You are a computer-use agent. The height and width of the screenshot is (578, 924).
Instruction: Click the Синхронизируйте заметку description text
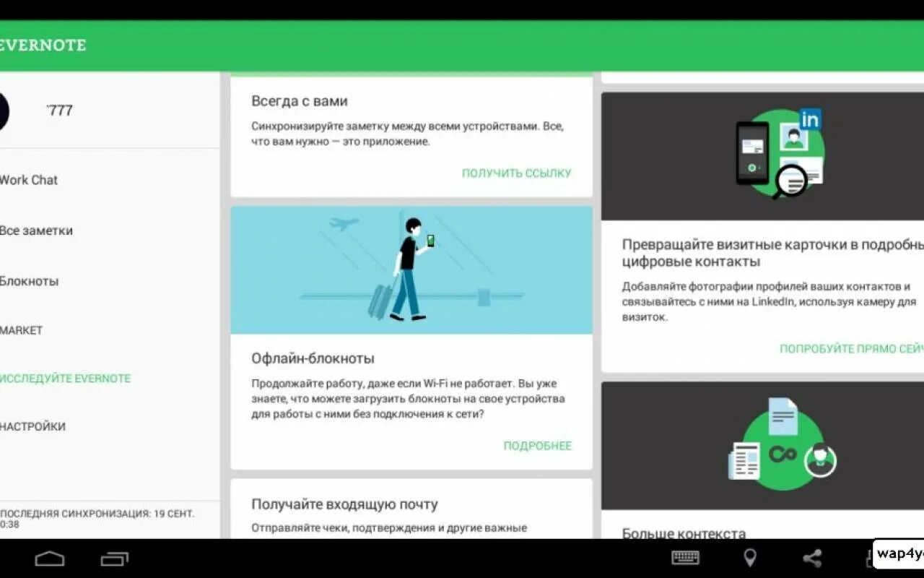click(407, 134)
